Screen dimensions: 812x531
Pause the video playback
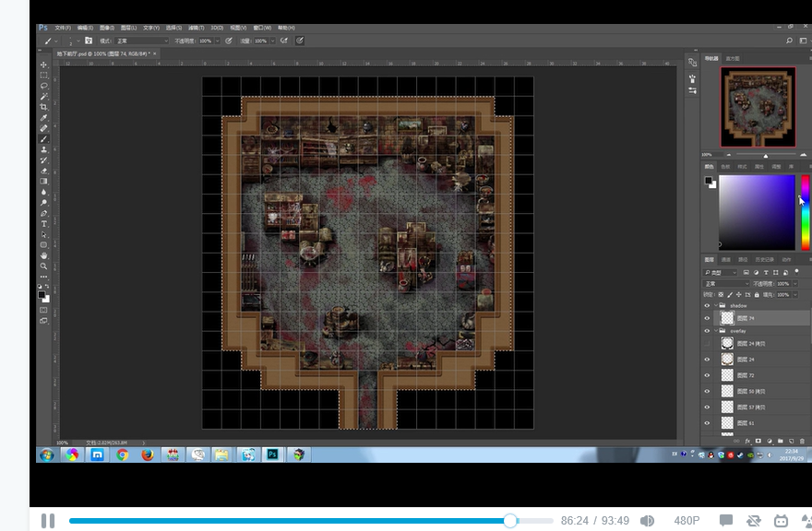48,521
